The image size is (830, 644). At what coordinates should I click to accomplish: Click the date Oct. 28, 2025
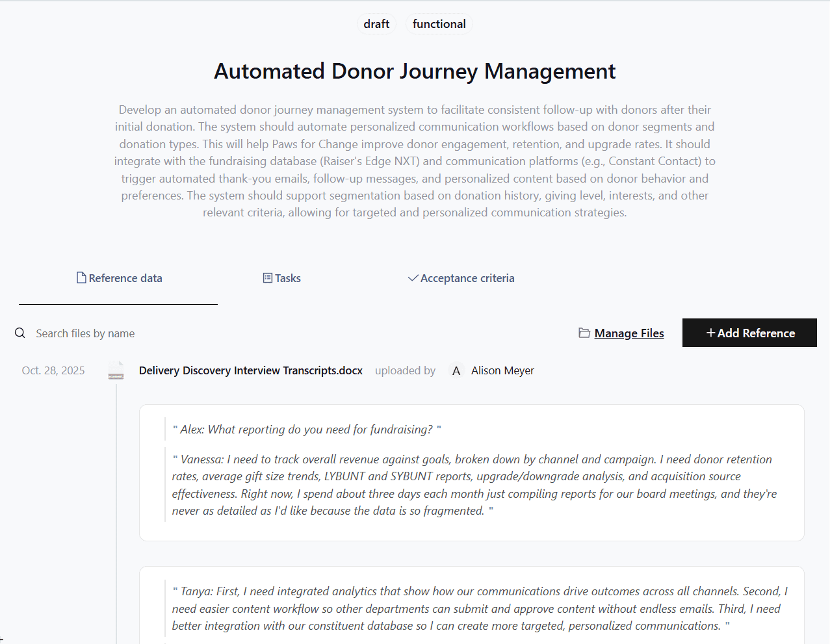tap(53, 370)
